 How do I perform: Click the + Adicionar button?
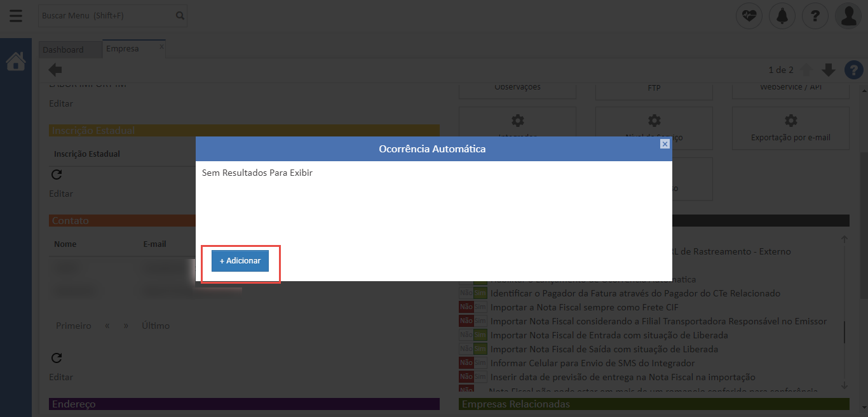tap(240, 261)
